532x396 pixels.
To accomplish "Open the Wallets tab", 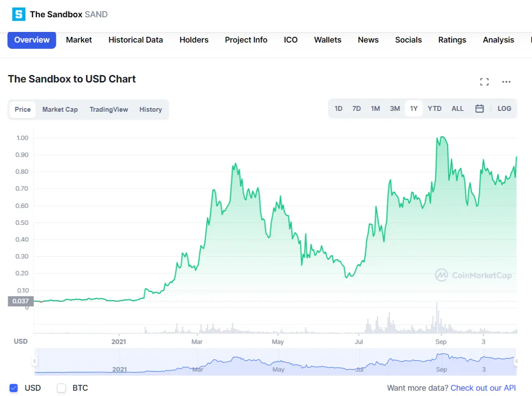I will coord(328,40).
